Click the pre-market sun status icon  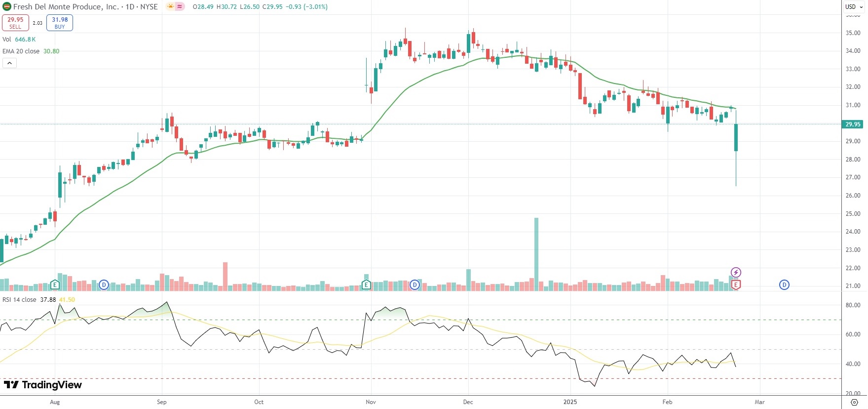pos(170,7)
